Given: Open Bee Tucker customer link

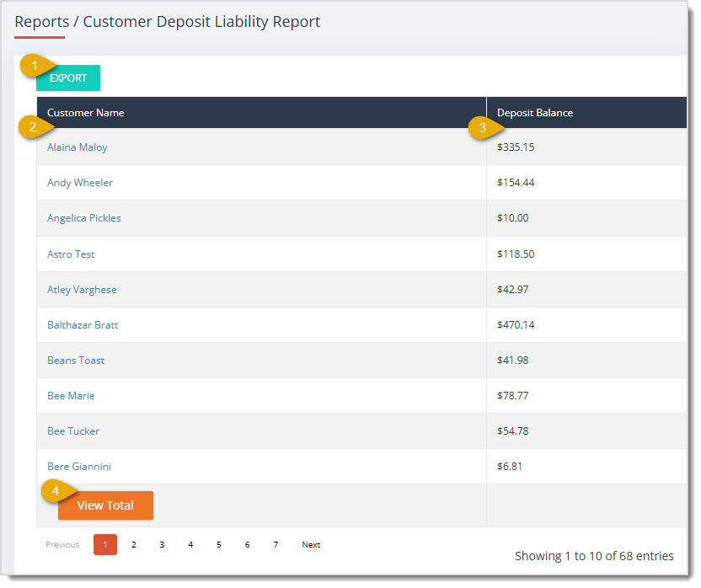Looking at the screenshot, I should [x=74, y=433].
